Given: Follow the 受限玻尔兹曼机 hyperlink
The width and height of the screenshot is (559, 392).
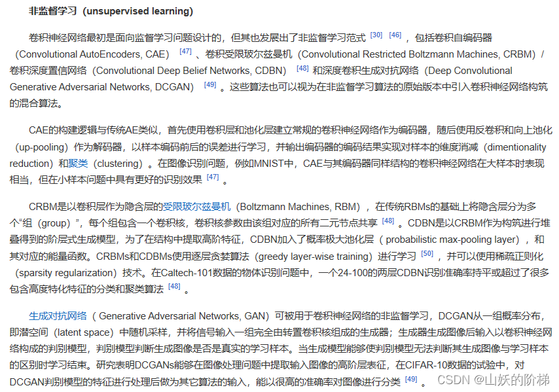Looking at the screenshot, I should click(197, 207).
